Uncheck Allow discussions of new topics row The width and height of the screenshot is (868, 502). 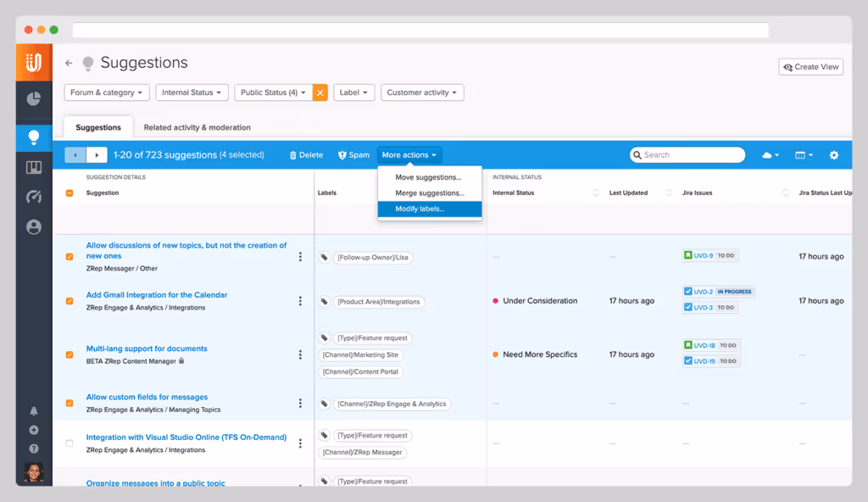70,257
